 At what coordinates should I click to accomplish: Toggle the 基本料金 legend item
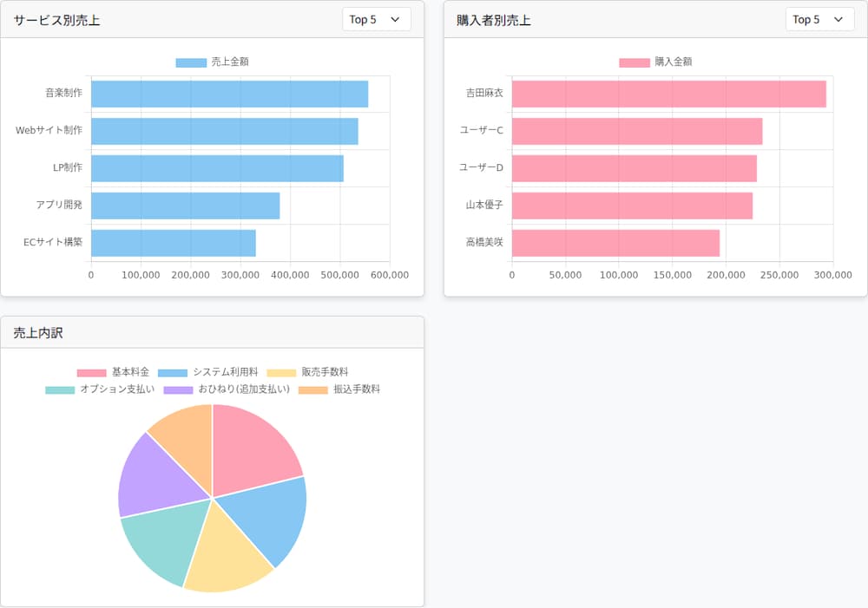[x=114, y=372]
